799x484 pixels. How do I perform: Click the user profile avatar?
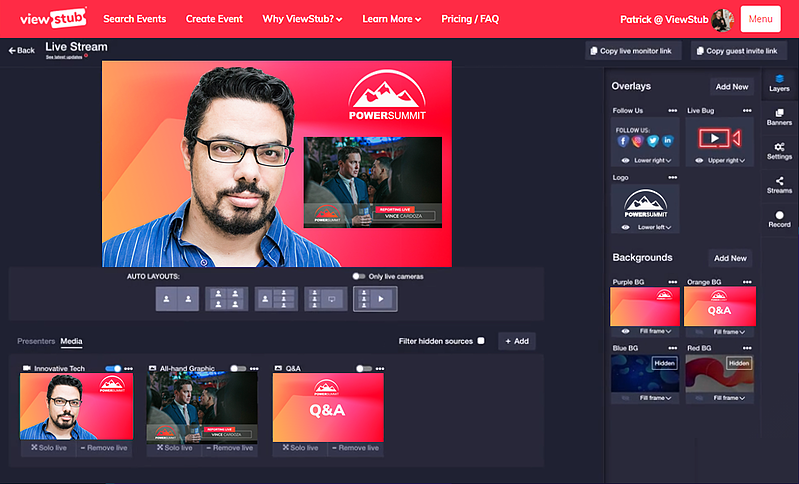point(723,19)
